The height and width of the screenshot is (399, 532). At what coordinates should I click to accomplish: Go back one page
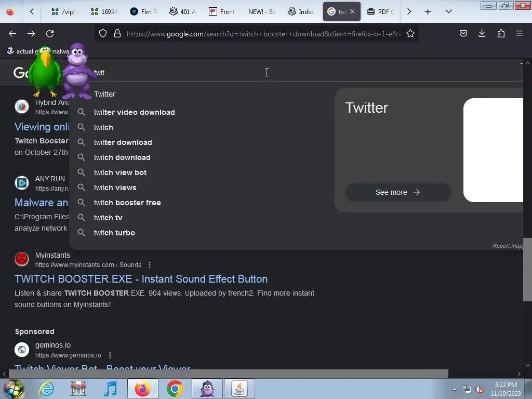click(12, 34)
